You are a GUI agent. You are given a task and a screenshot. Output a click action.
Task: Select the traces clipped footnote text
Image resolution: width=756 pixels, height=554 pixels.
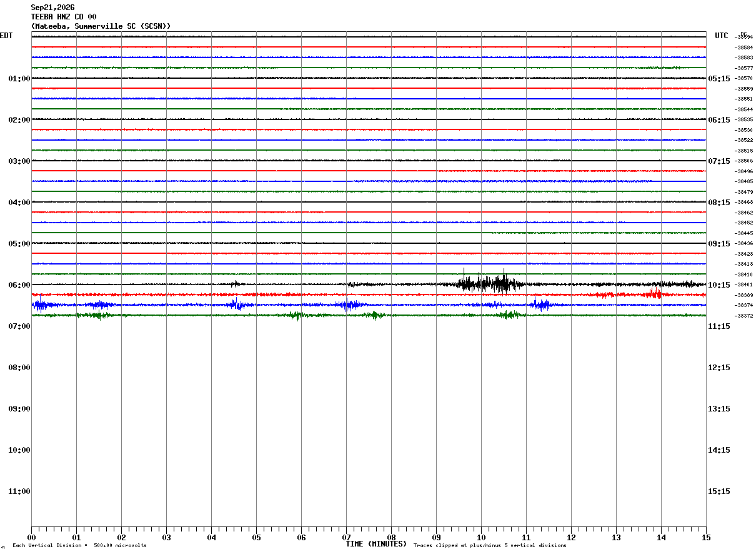point(490,546)
